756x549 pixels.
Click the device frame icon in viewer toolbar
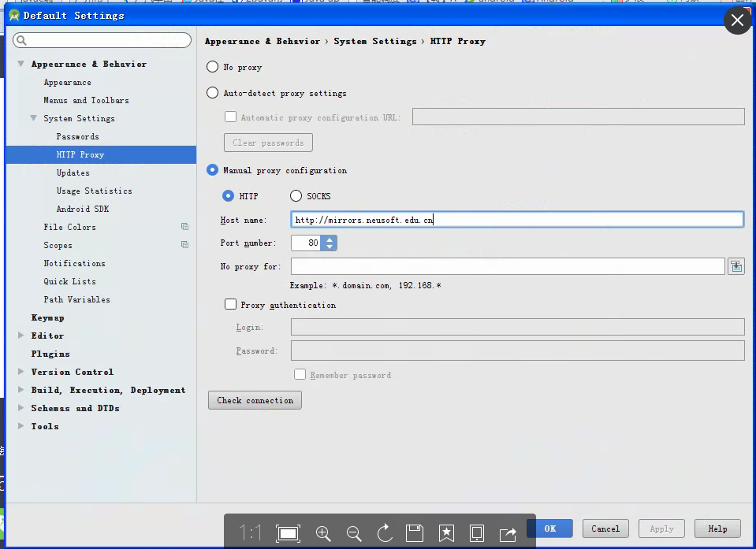pyautogui.click(x=477, y=533)
